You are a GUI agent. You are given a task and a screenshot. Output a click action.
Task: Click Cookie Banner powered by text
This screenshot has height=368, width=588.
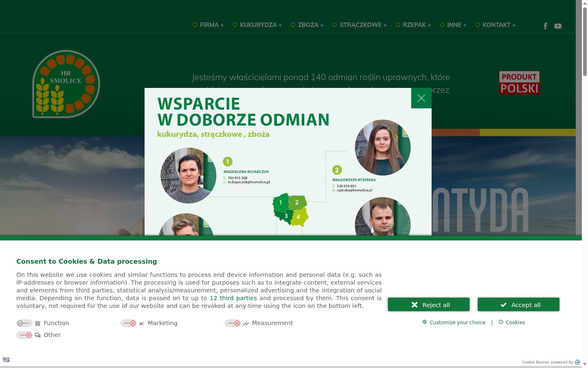pyautogui.click(x=548, y=362)
